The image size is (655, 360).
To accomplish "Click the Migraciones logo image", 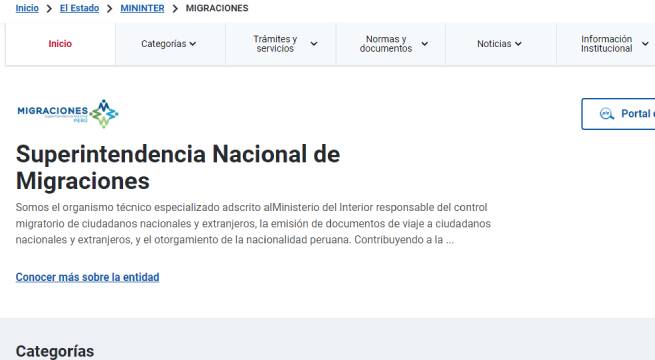I will click(68, 113).
